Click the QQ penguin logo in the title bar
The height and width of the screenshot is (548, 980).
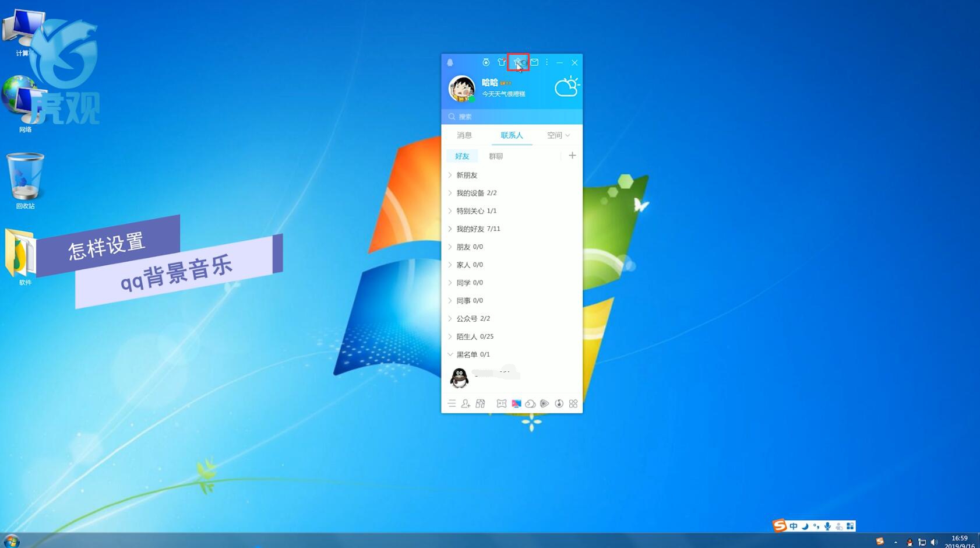[x=450, y=62]
